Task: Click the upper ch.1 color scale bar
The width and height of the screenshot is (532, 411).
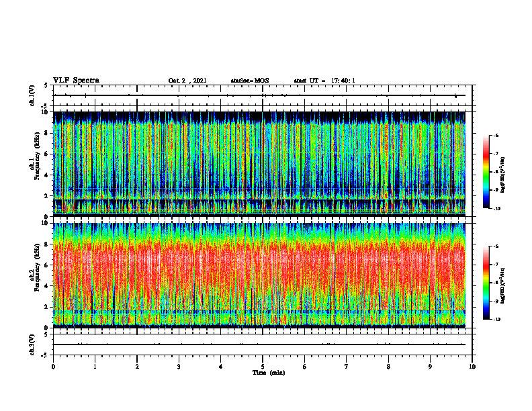Action: tap(486, 172)
